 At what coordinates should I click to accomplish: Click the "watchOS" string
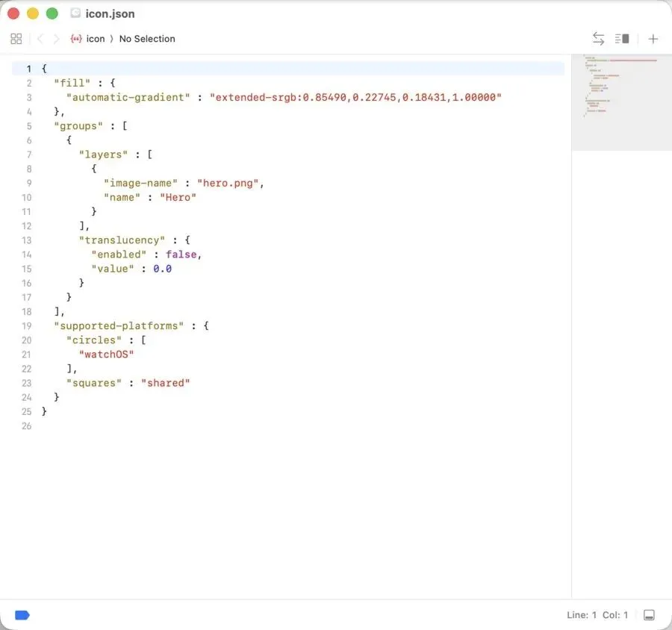click(106, 355)
